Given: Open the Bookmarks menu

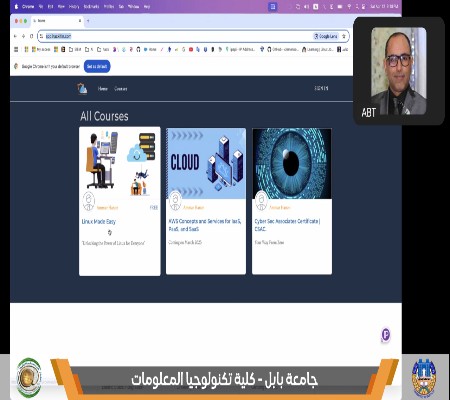Looking at the screenshot, I should click(x=91, y=6).
